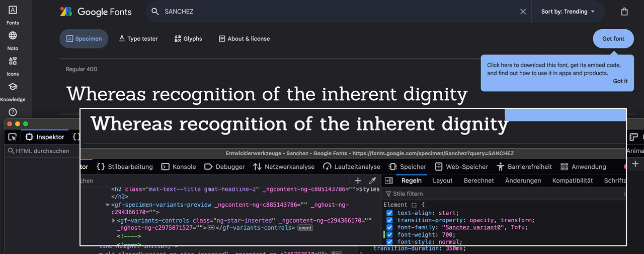The width and height of the screenshot is (644, 254).
Task: Uncheck the font-family rule checkbox
Action: 389,227
